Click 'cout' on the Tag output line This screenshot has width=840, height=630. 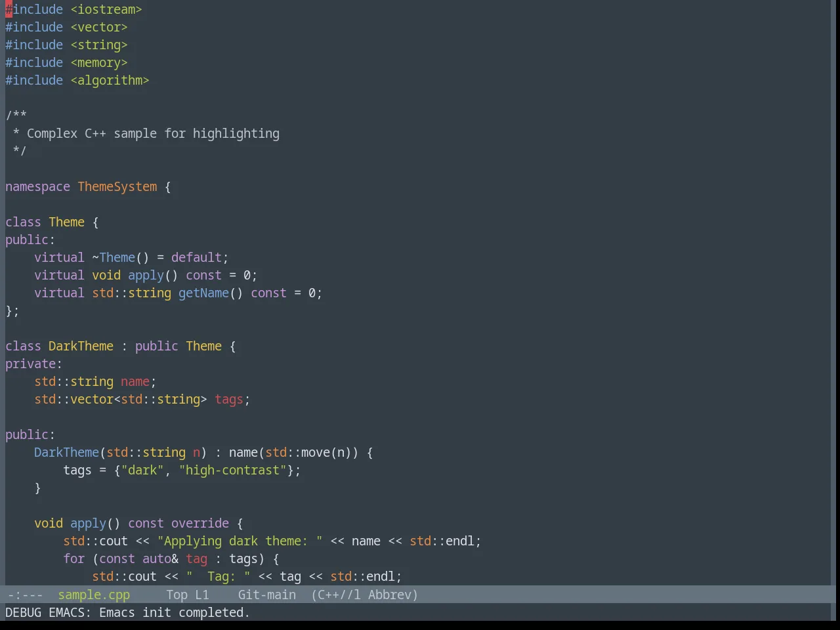point(142,576)
